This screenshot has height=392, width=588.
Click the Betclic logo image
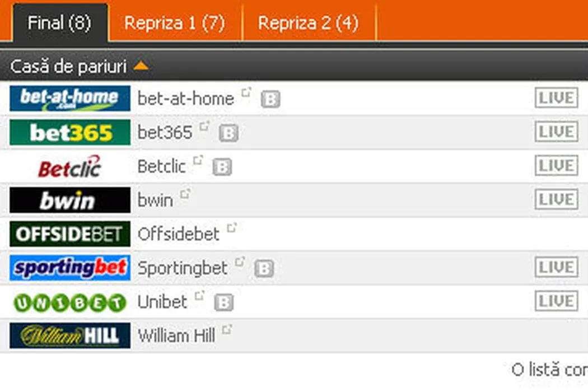tap(70, 166)
